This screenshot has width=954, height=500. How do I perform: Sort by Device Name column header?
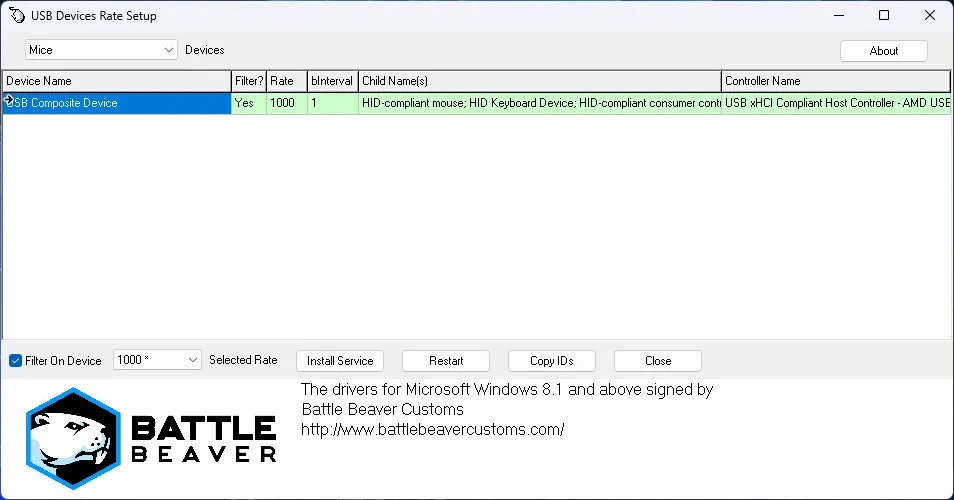coord(116,81)
